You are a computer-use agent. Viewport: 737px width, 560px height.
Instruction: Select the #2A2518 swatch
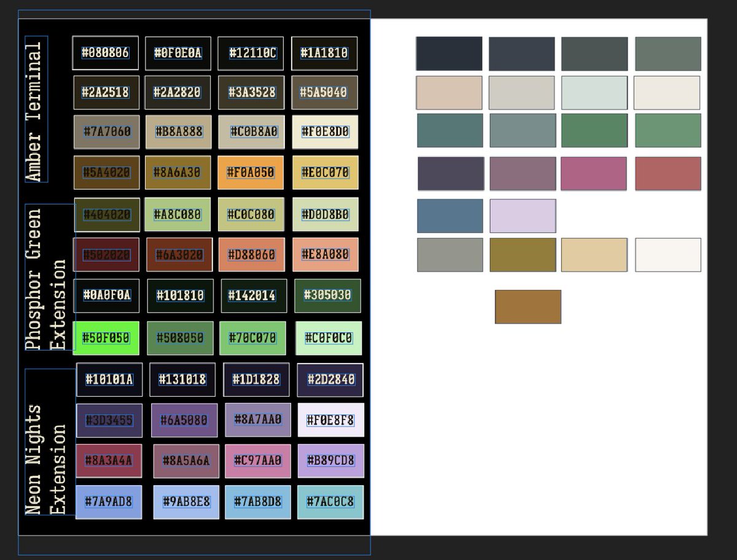(106, 92)
